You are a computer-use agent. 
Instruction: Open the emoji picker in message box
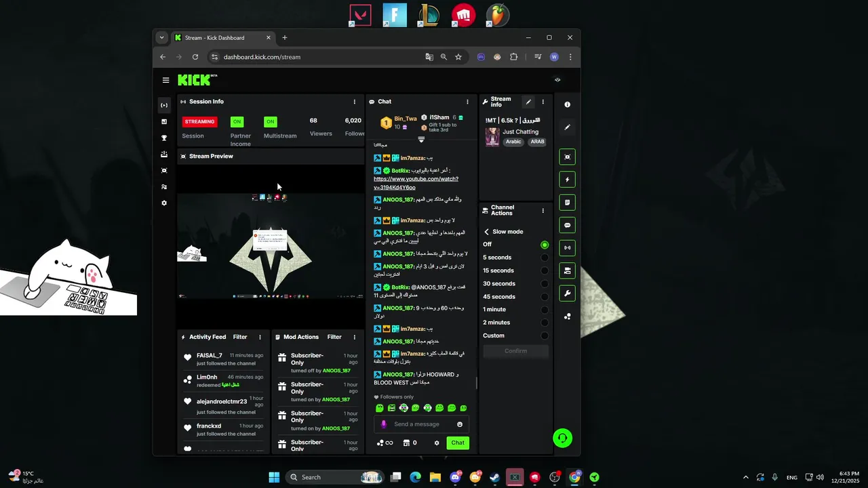460,424
